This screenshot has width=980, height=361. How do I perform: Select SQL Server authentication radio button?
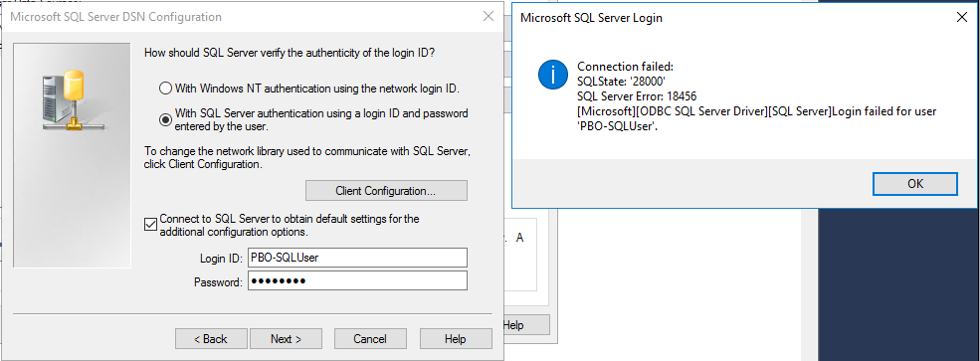[165, 120]
